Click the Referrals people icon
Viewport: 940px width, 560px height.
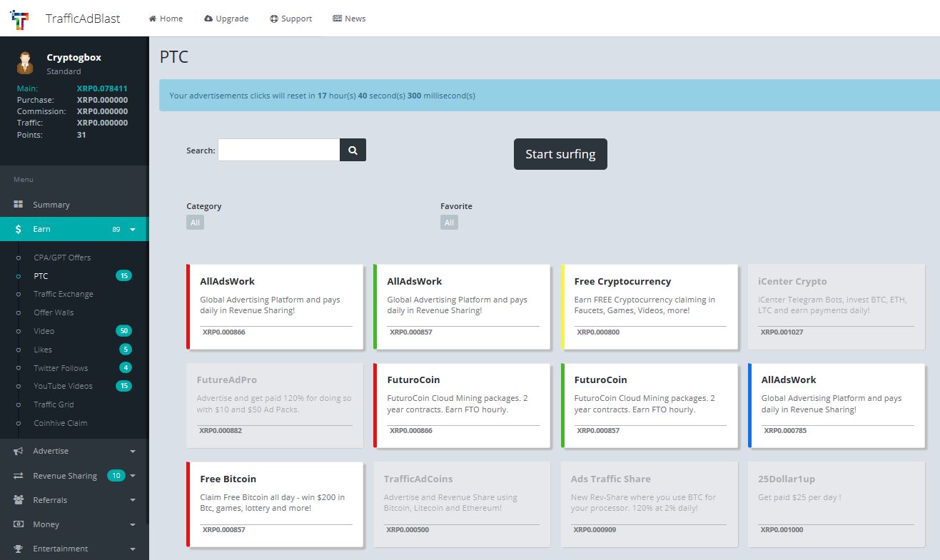[19, 500]
